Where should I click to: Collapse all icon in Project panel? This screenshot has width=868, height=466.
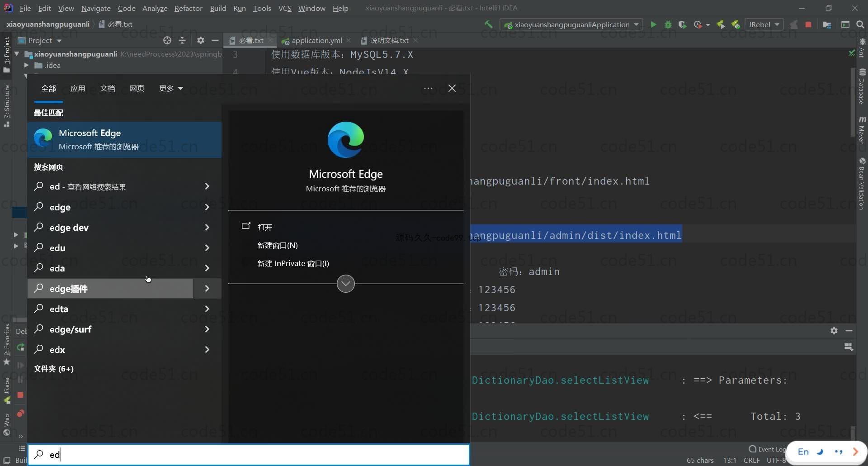pyautogui.click(x=182, y=40)
